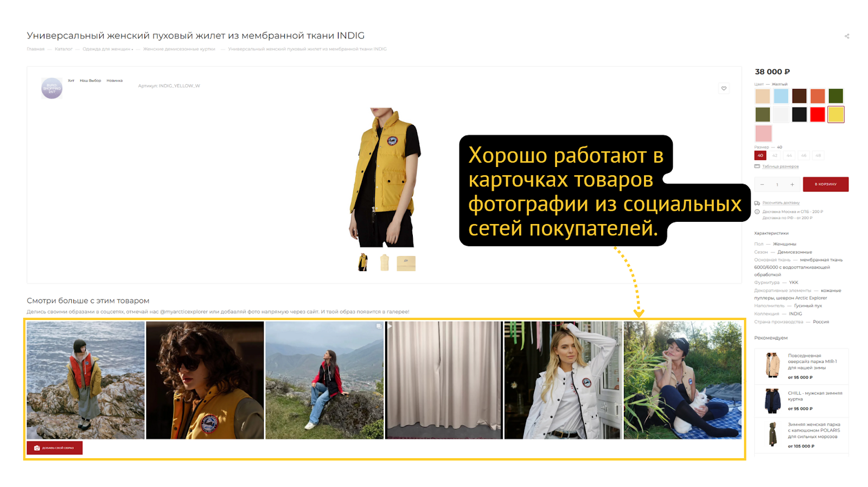Viewport: 868px width, 487px height.
Task: Click the info icon next to Moscow delivery
Action: point(757,212)
